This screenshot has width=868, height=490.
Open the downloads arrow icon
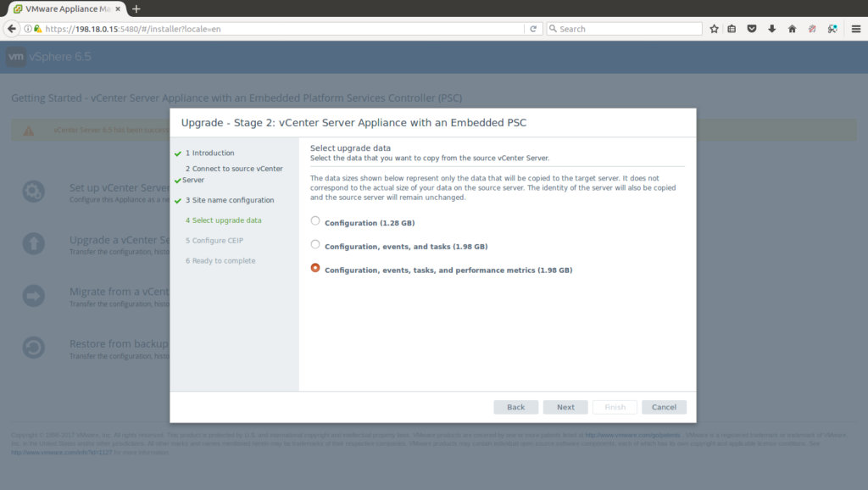771,29
